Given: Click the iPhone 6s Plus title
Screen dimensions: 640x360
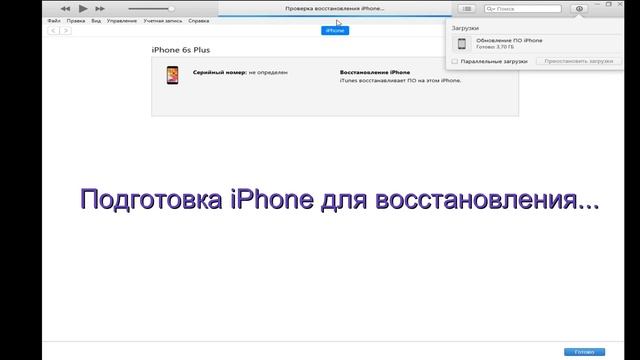Looking at the screenshot, I should point(181,50).
